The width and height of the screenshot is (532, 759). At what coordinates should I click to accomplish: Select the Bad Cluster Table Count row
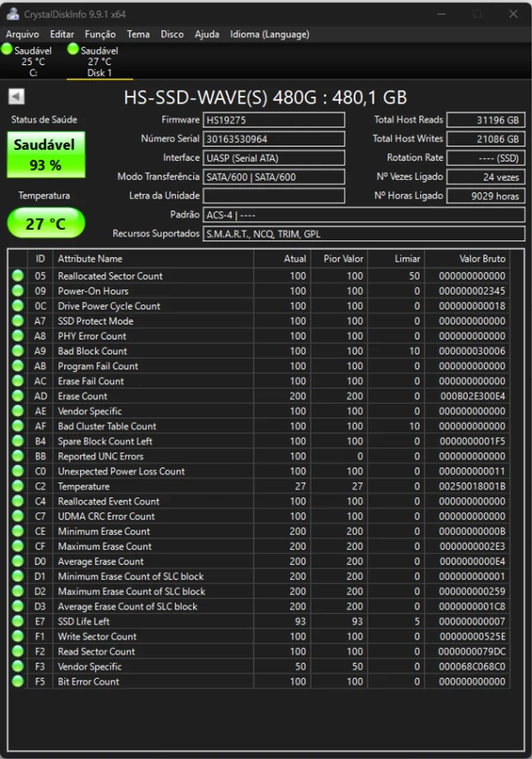tap(259, 426)
